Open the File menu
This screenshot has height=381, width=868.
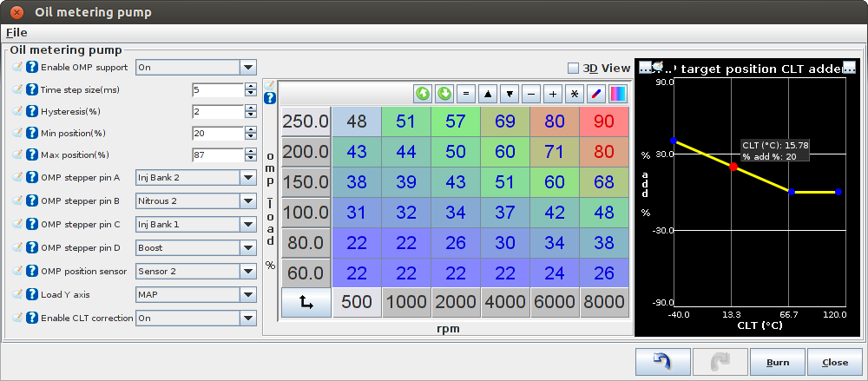coord(16,33)
